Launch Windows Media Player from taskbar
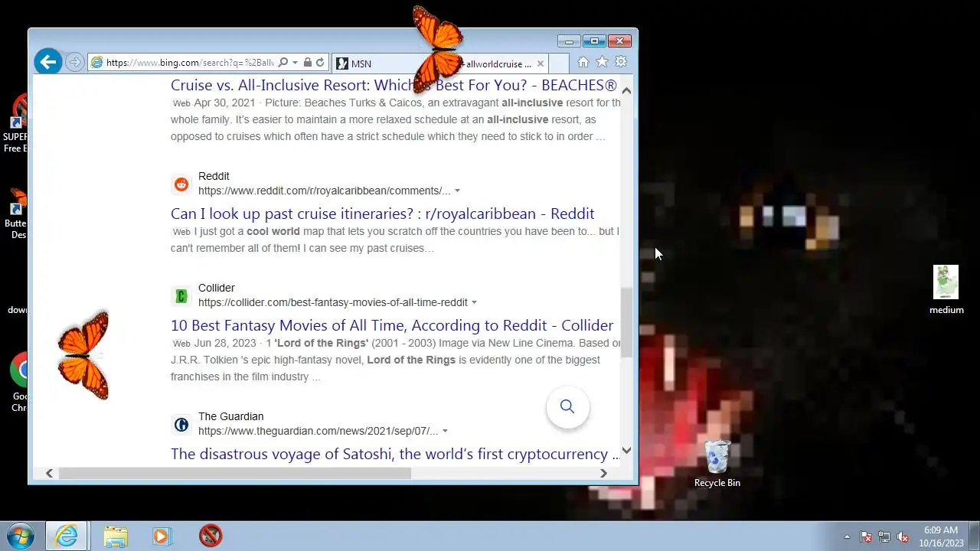Image resolution: width=980 pixels, height=551 pixels. click(162, 536)
